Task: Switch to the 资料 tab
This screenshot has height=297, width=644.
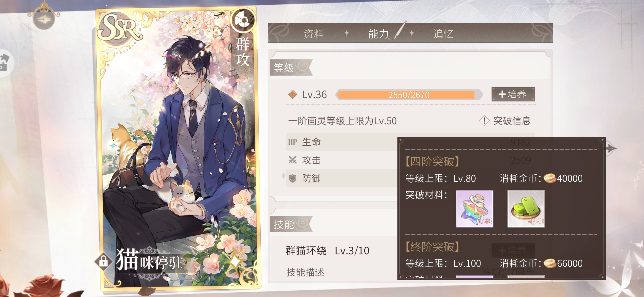Action: click(x=313, y=34)
